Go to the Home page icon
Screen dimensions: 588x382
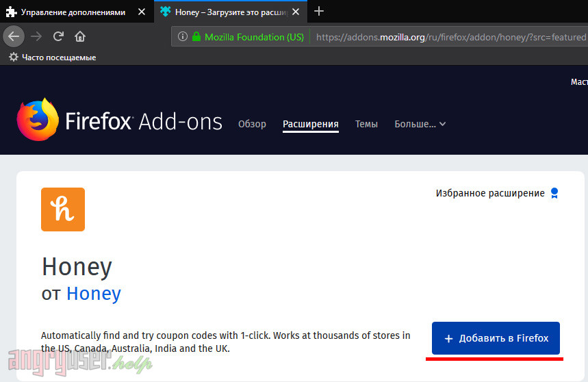coord(80,36)
